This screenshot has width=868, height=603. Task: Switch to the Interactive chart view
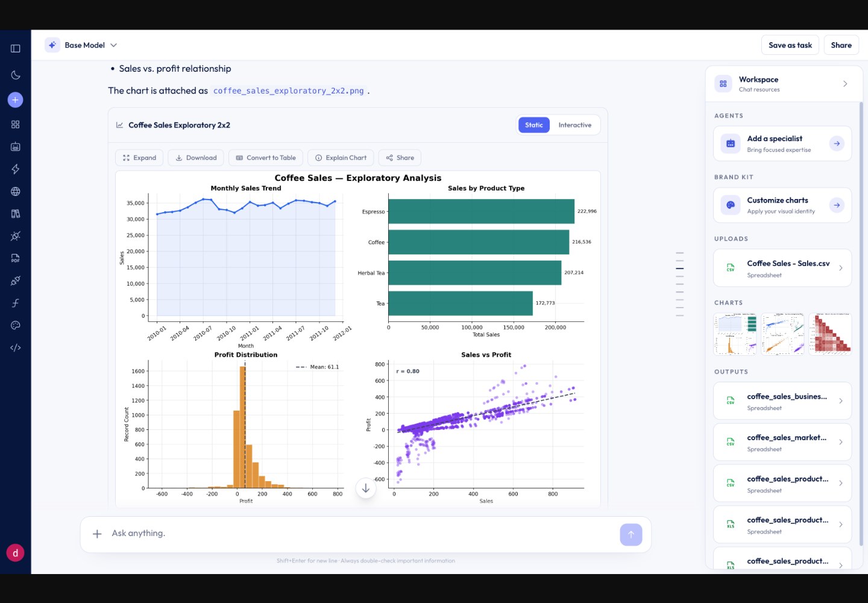pos(574,125)
